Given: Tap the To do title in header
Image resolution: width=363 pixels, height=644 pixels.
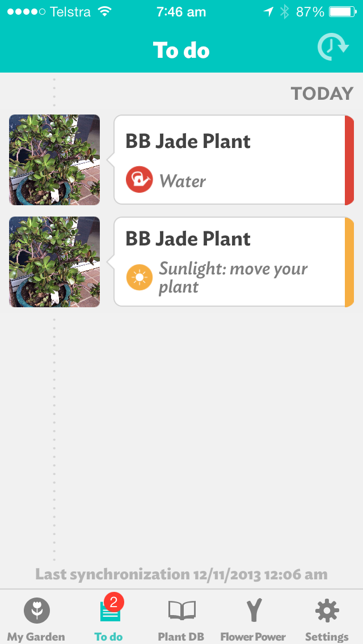Looking at the screenshot, I should [181, 50].
